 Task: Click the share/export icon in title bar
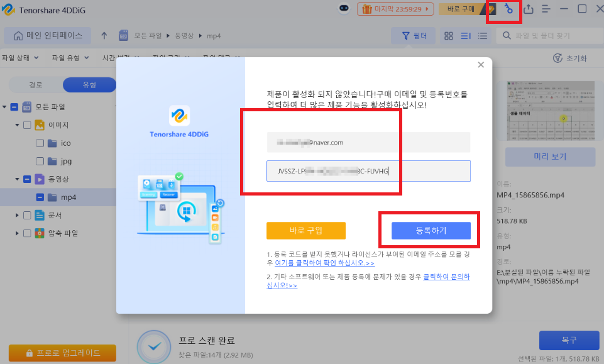(x=529, y=9)
